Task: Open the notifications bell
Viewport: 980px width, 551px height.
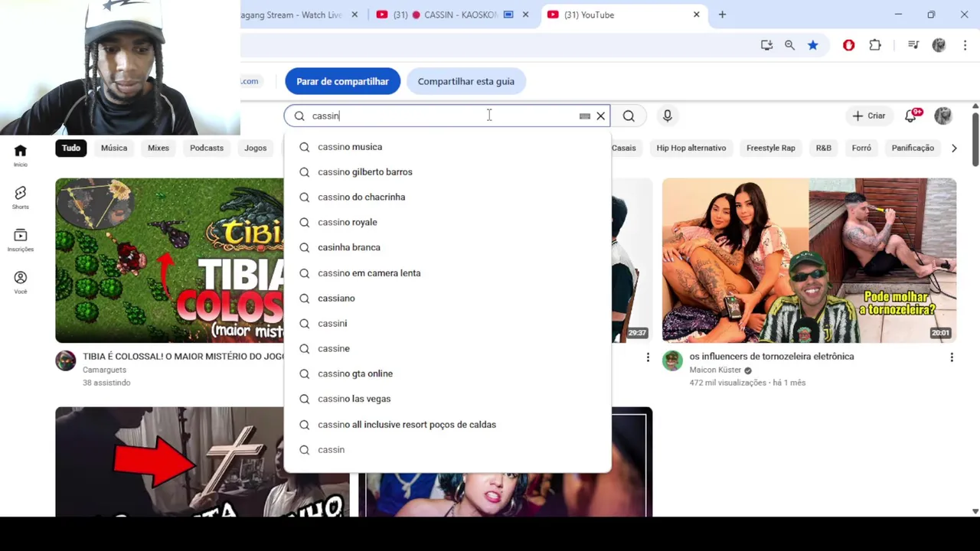Action: (x=910, y=116)
